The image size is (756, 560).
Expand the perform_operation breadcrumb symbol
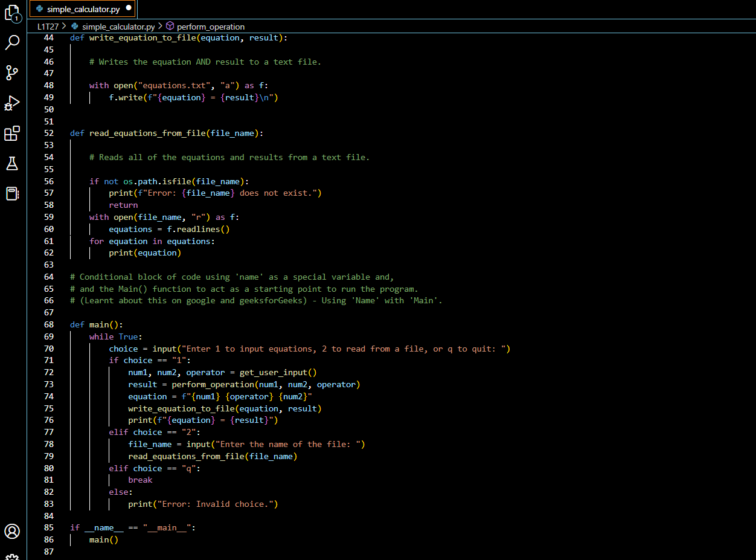point(210,27)
